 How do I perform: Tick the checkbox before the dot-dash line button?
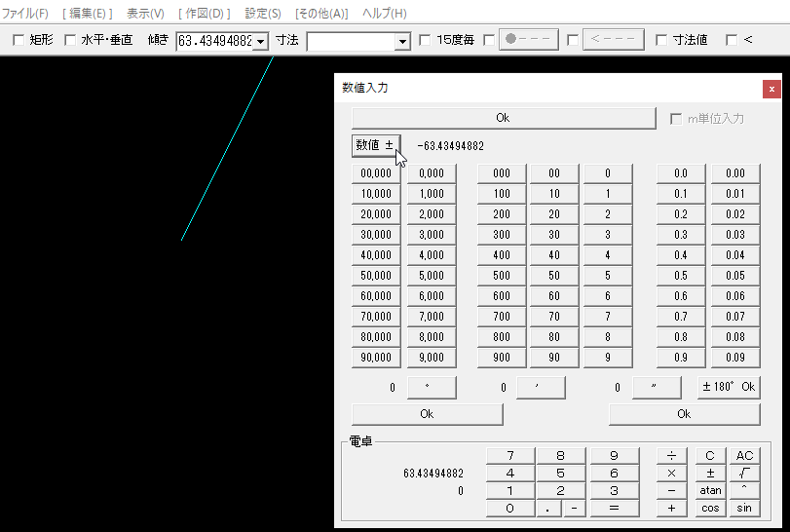(x=489, y=40)
